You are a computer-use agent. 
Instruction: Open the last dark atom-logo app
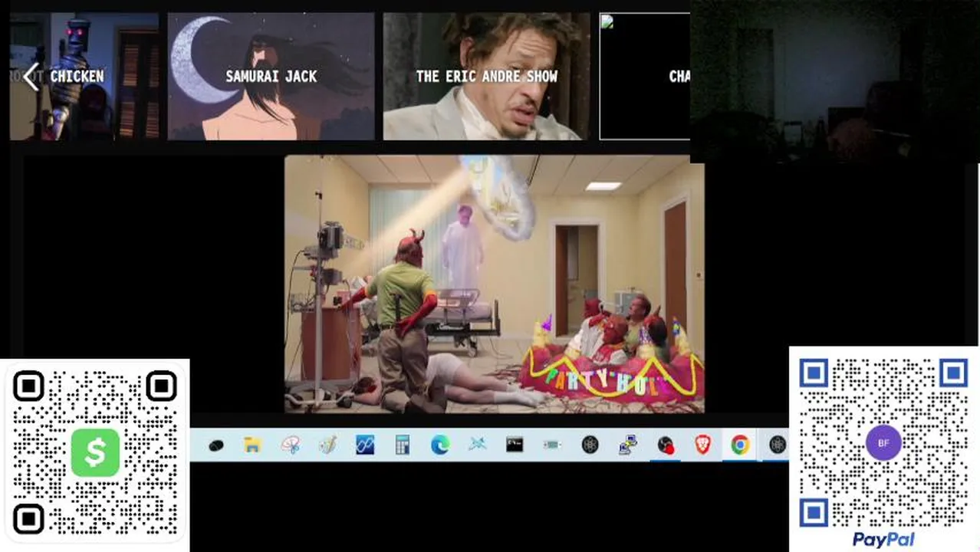click(x=778, y=445)
